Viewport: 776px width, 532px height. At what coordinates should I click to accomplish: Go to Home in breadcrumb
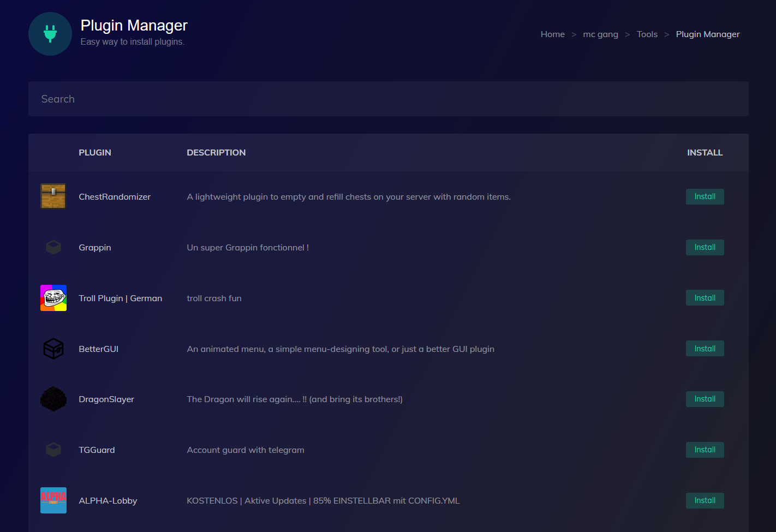point(553,34)
